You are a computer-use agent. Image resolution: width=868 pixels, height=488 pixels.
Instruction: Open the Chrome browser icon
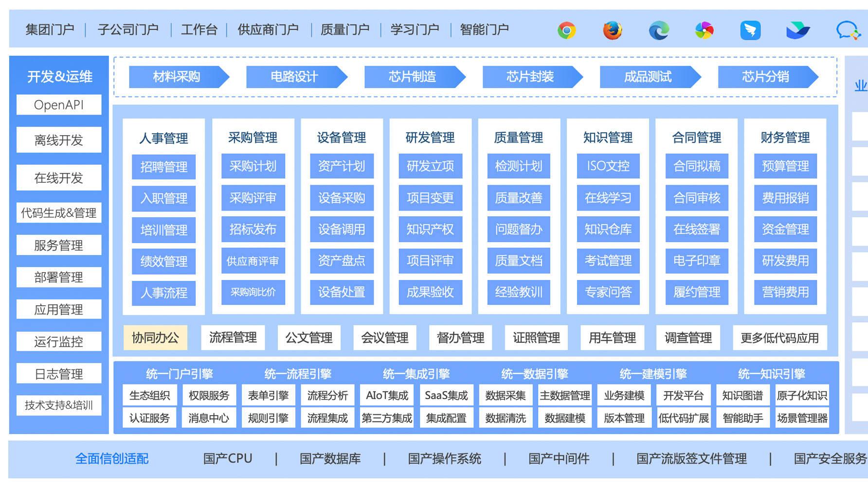566,30
